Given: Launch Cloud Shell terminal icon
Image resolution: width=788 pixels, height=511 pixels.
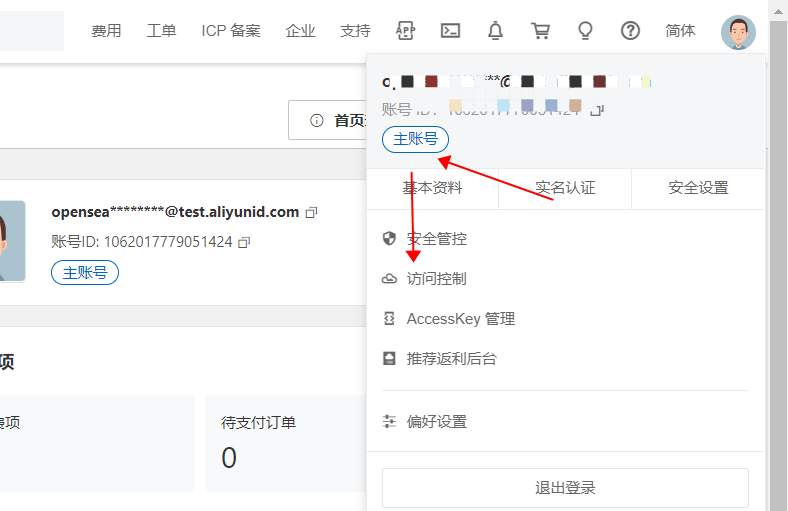Looking at the screenshot, I should tap(450, 31).
